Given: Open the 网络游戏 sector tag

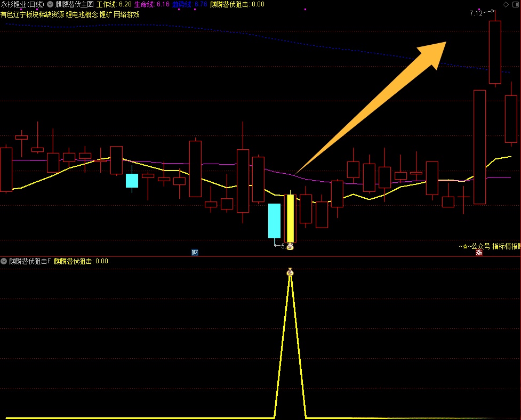Looking at the screenshot, I should click(127, 14).
